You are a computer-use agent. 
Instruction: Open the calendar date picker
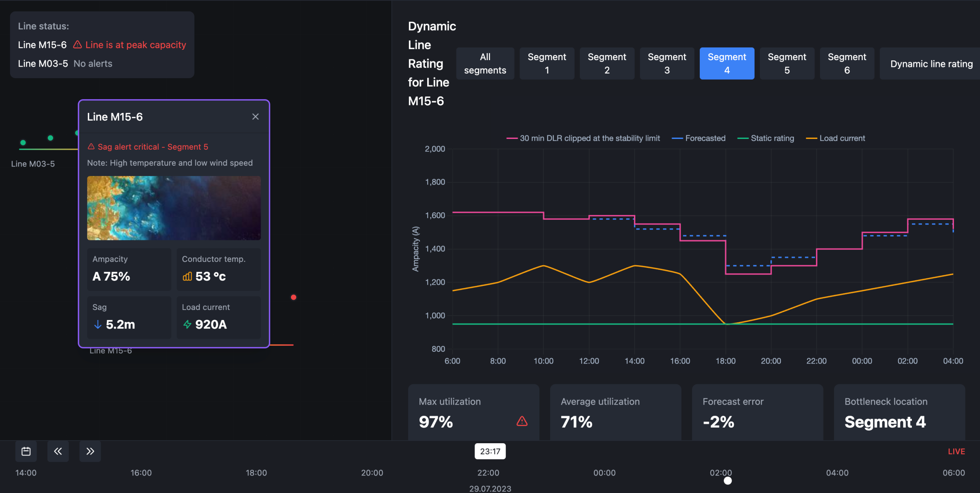tap(26, 451)
